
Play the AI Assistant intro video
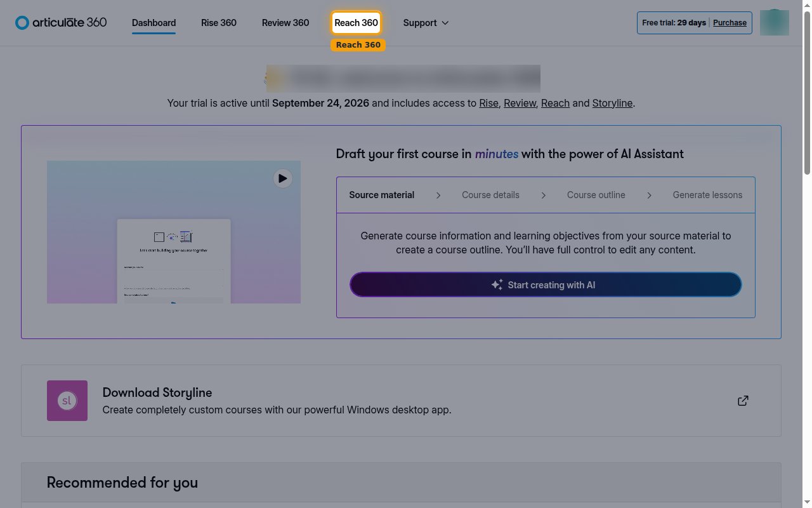[x=282, y=178]
